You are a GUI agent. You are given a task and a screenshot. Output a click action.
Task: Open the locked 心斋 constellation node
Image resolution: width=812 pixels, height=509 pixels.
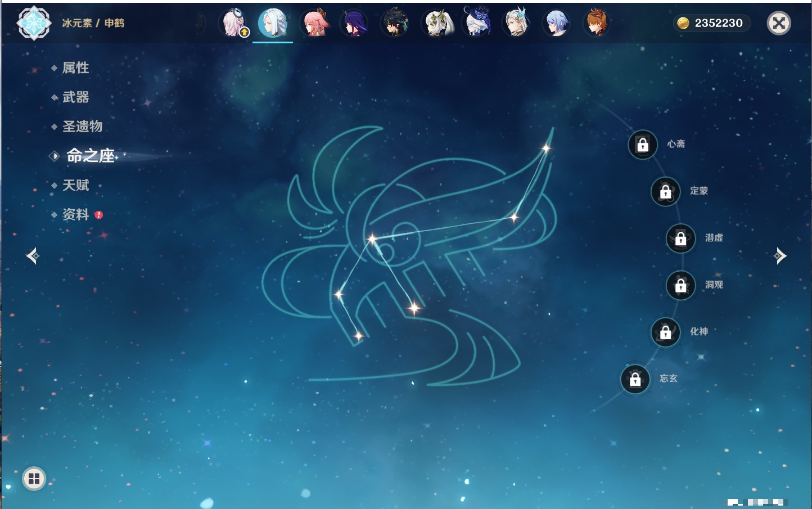[643, 145]
